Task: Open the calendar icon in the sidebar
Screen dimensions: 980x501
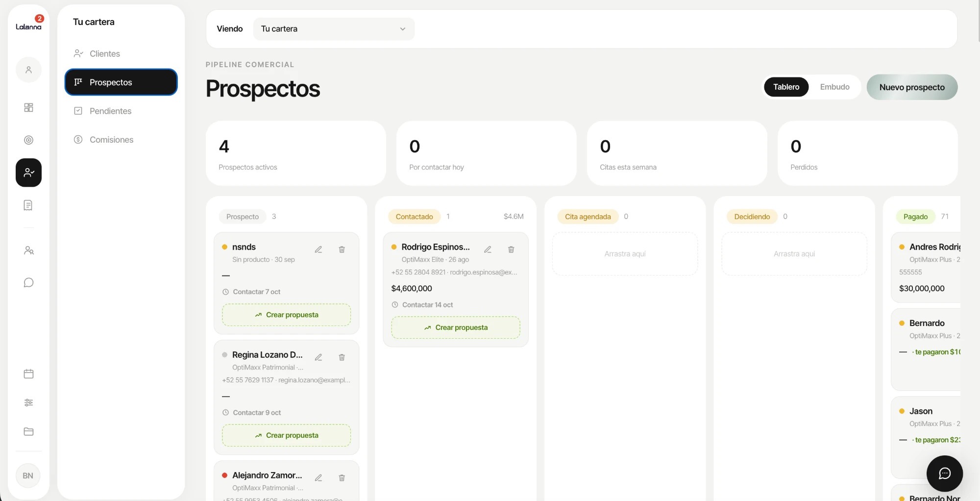Action: pyautogui.click(x=28, y=374)
